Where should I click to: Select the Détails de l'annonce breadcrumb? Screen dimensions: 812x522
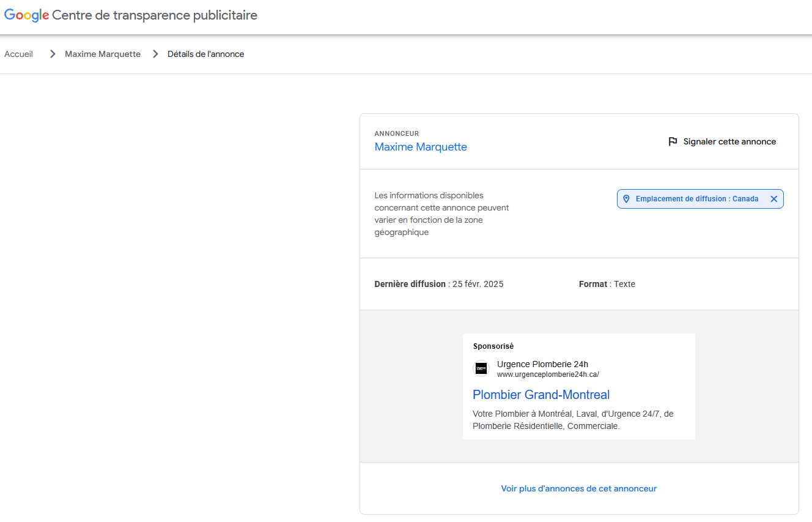click(205, 54)
